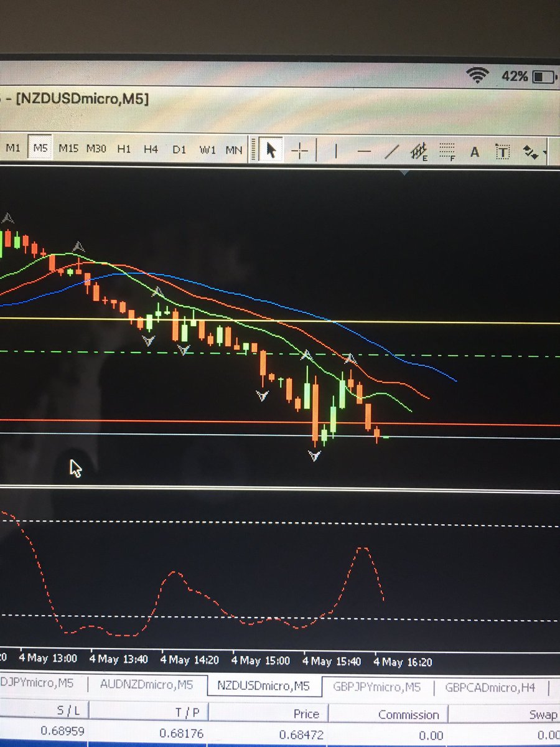
Task: Click the 4 May 13:40 time label
Action: [x=119, y=658]
